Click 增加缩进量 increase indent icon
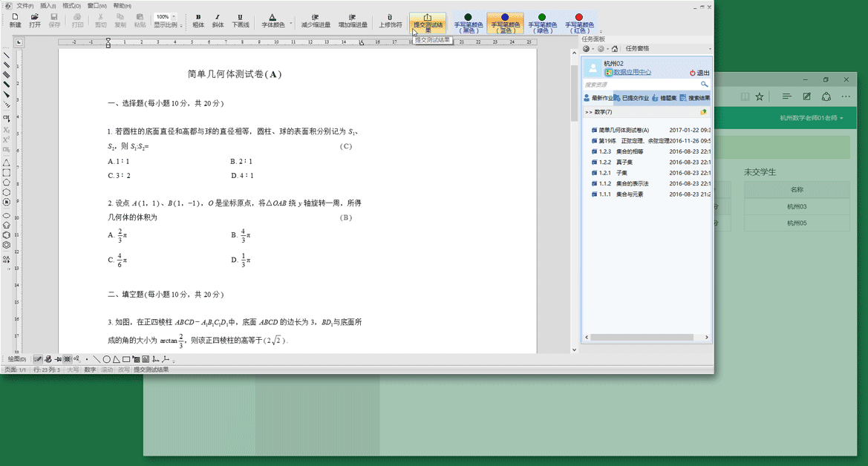868x466 pixels. (353, 21)
